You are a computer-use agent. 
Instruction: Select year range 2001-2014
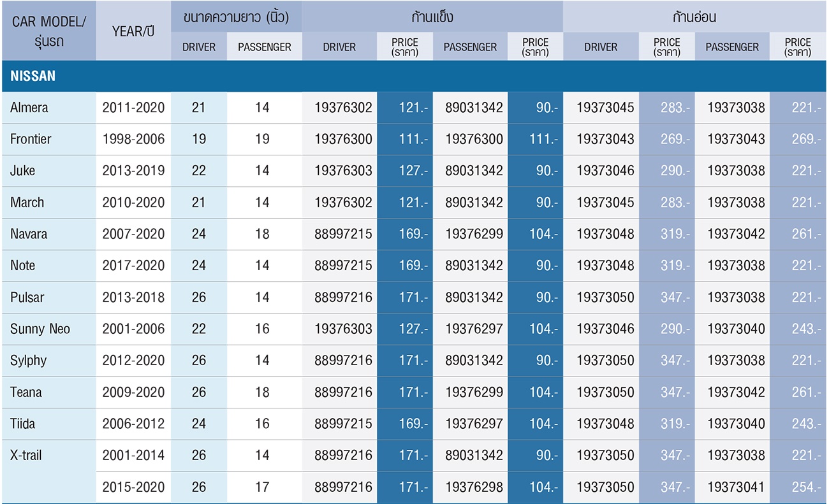[133, 456]
